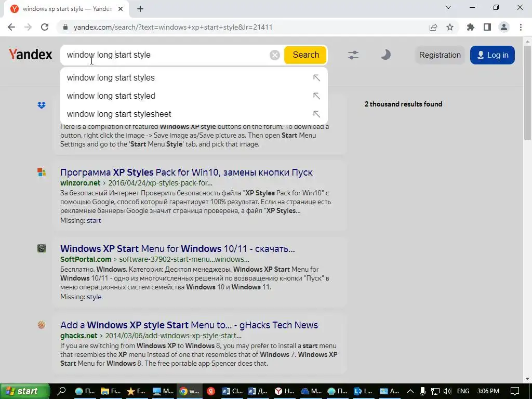View site information lock icon
The image size is (532, 399).
(65, 27)
